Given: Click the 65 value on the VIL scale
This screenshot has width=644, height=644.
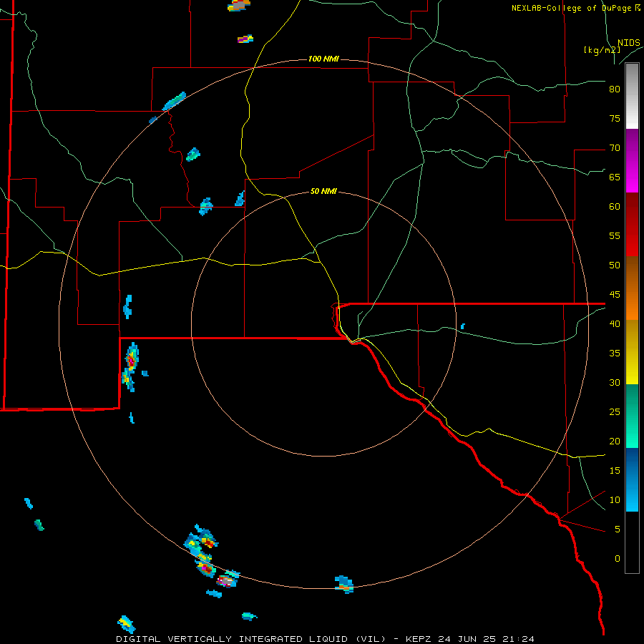Looking at the screenshot, I should click(x=615, y=177).
